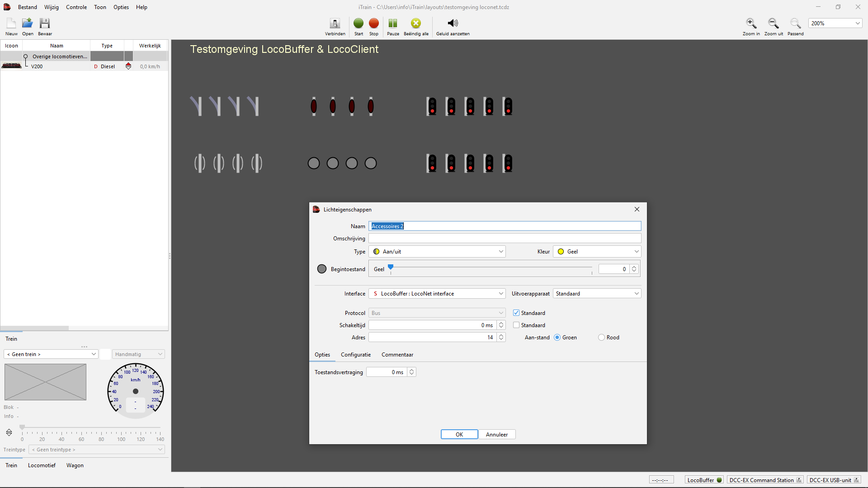Select the Rood radio button
Screen dimensions: 868x488
[601, 337]
